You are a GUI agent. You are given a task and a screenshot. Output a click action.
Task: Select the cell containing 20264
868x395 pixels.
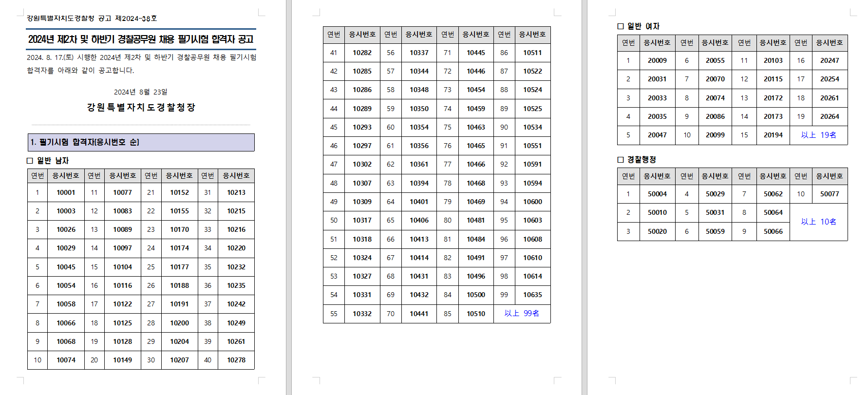tap(829, 116)
